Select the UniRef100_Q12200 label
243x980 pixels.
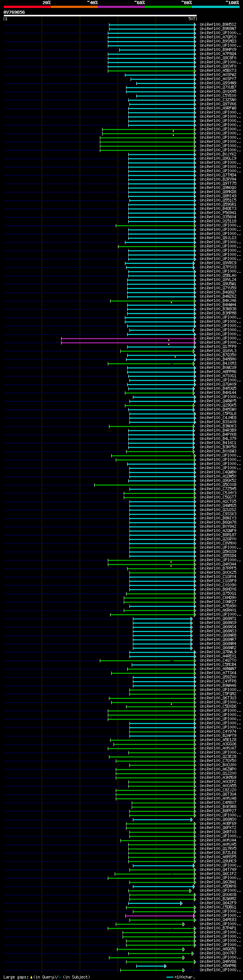218,774
